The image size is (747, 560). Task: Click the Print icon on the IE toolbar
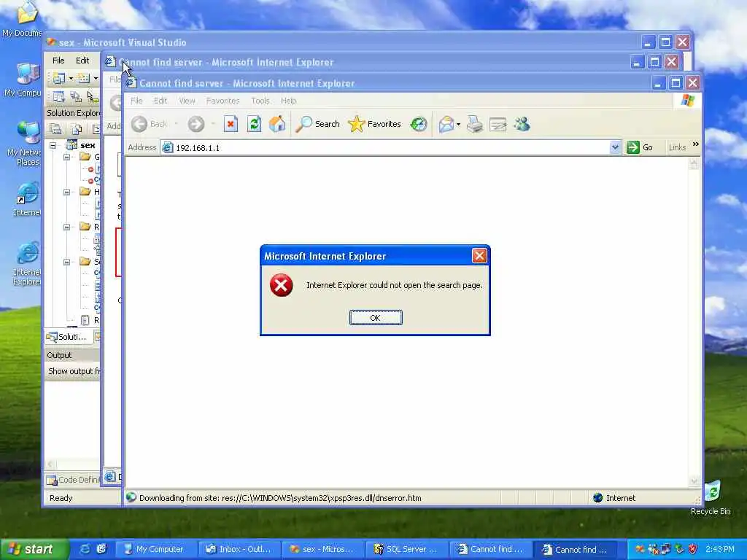(x=474, y=124)
